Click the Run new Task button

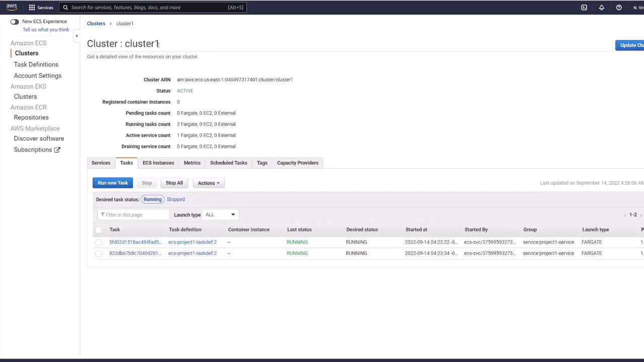coord(113,183)
